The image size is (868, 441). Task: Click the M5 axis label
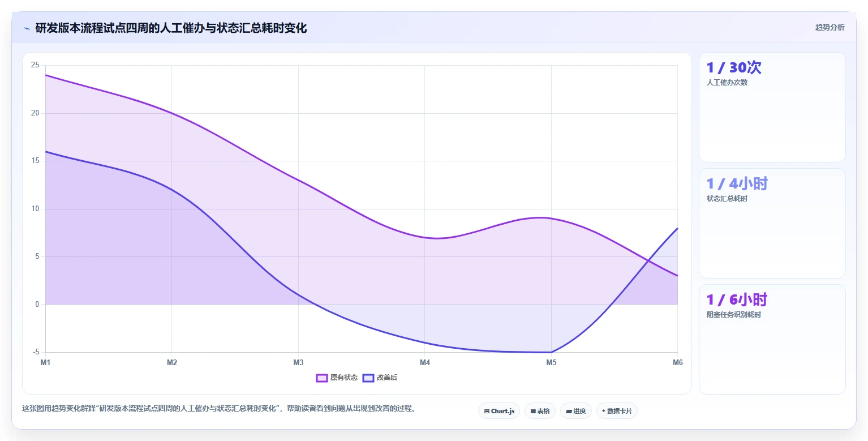click(x=551, y=362)
